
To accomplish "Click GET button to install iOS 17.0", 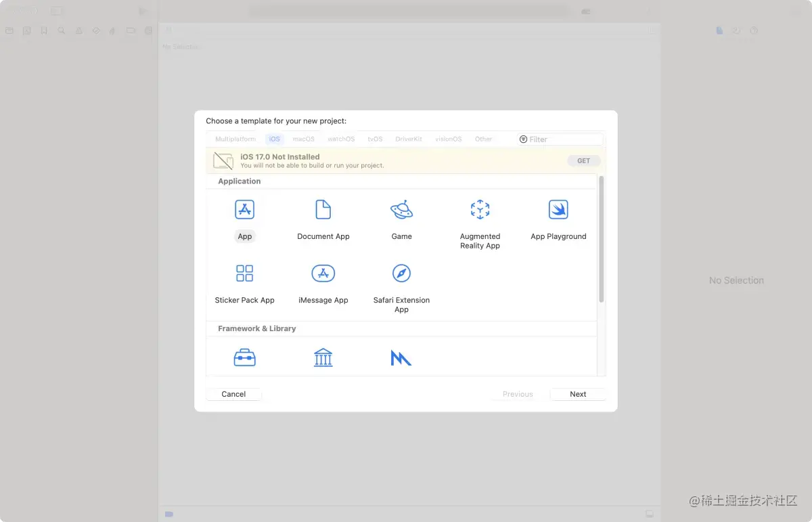I will (x=584, y=161).
